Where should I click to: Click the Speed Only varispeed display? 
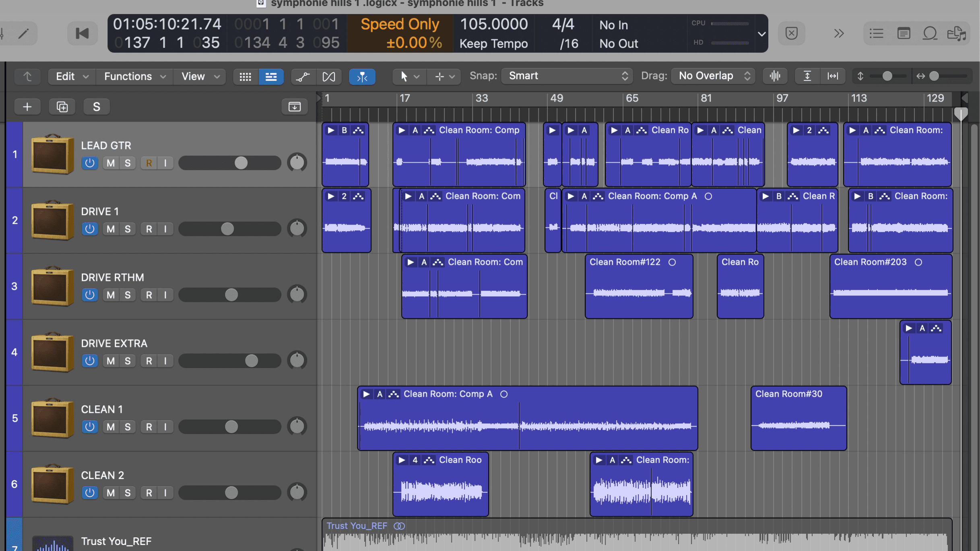click(x=400, y=33)
